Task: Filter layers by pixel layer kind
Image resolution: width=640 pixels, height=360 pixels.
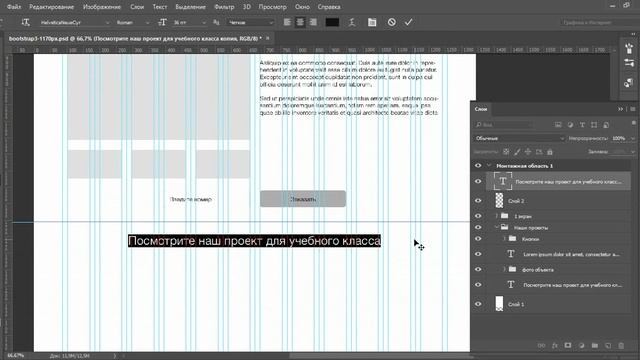Action: point(558,125)
